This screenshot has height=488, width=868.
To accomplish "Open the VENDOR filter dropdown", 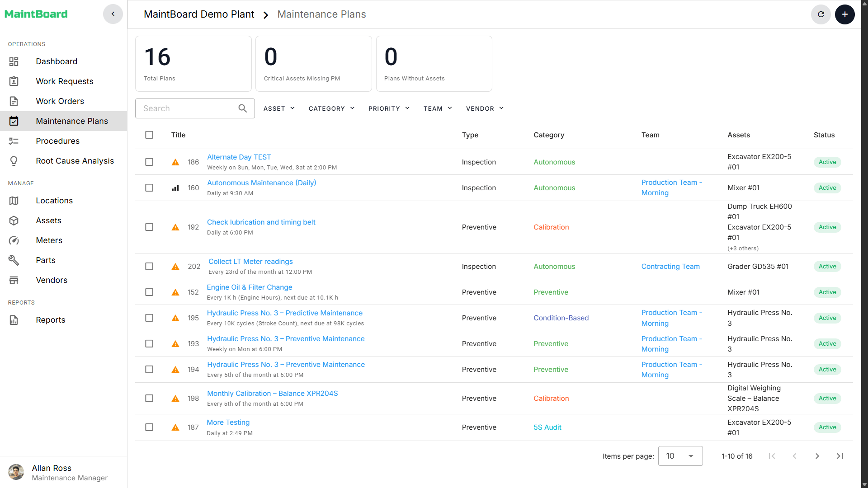I will (x=485, y=108).
